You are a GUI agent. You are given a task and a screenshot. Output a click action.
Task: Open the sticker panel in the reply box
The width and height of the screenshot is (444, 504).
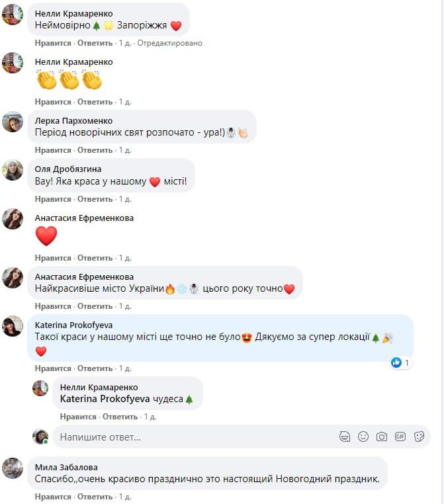pos(419,437)
